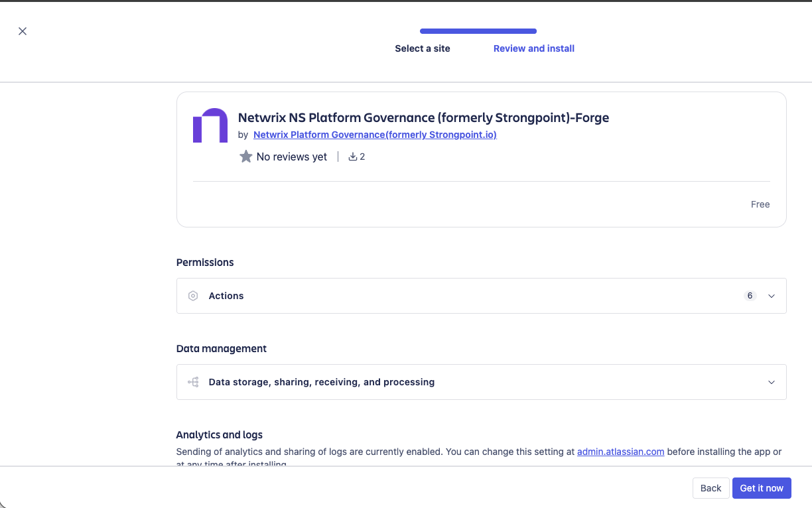
Task: Click the blue progress bar indicator
Action: tap(478, 31)
